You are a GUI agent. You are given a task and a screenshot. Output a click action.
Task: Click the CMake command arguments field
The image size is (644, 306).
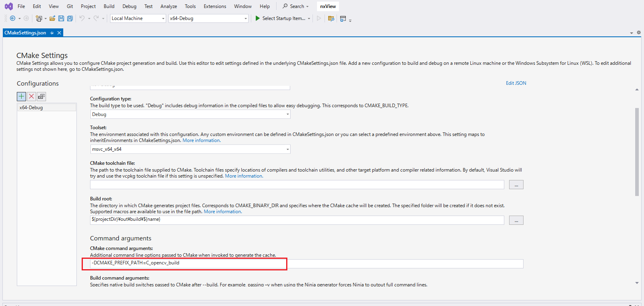(307, 264)
